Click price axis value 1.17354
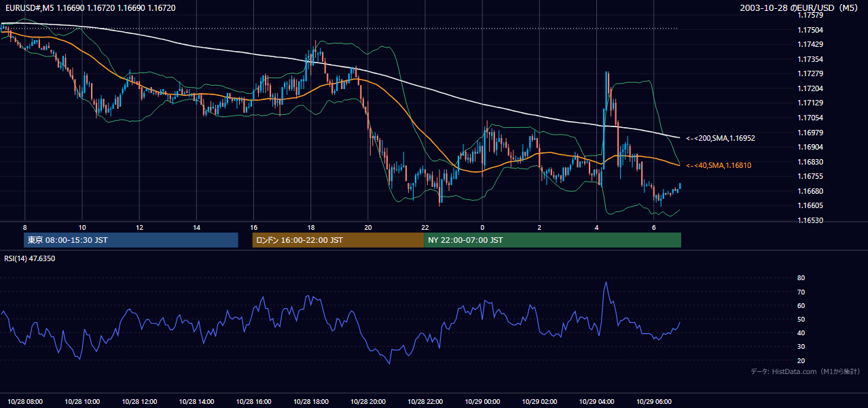The height and width of the screenshot is (408, 868). point(810,59)
